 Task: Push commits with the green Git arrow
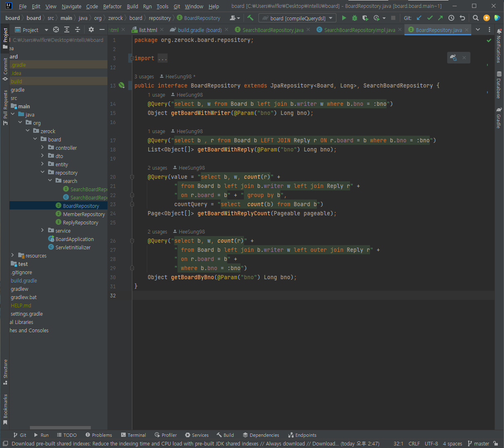441,18
